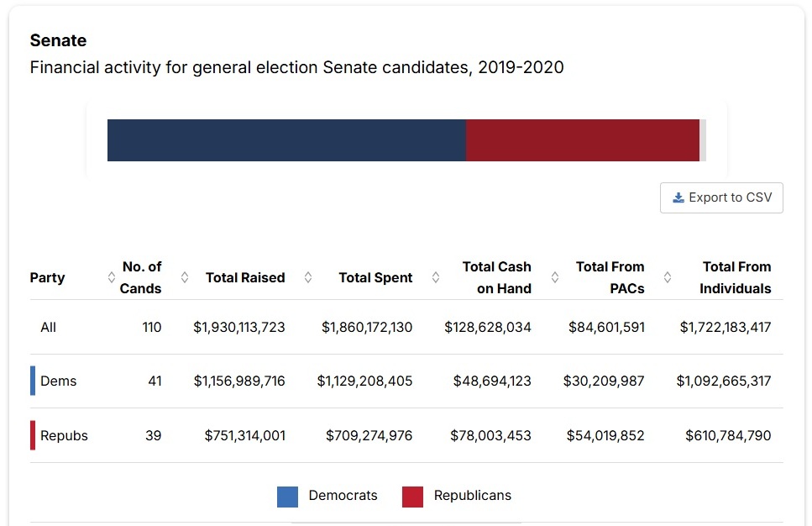Click the blue Democrats bar segment
The height and width of the screenshot is (526, 812).
[x=286, y=140]
